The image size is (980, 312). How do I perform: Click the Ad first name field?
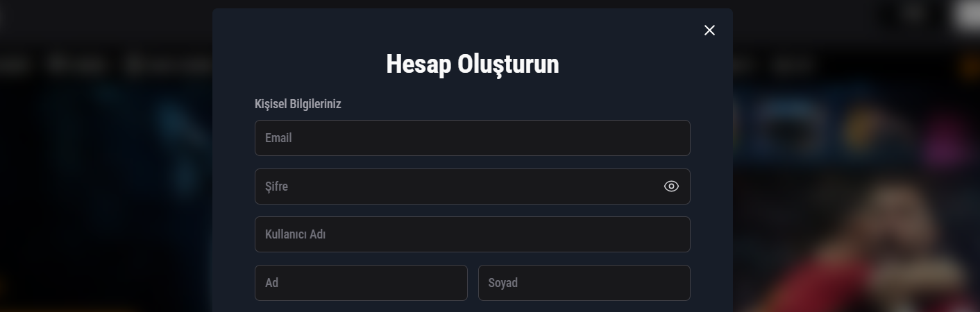coord(361,283)
